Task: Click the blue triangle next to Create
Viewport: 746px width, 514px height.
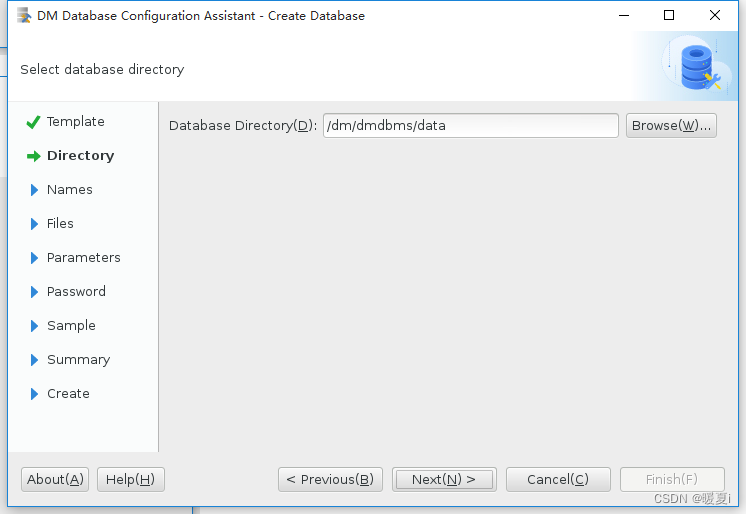Action: pos(34,394)
